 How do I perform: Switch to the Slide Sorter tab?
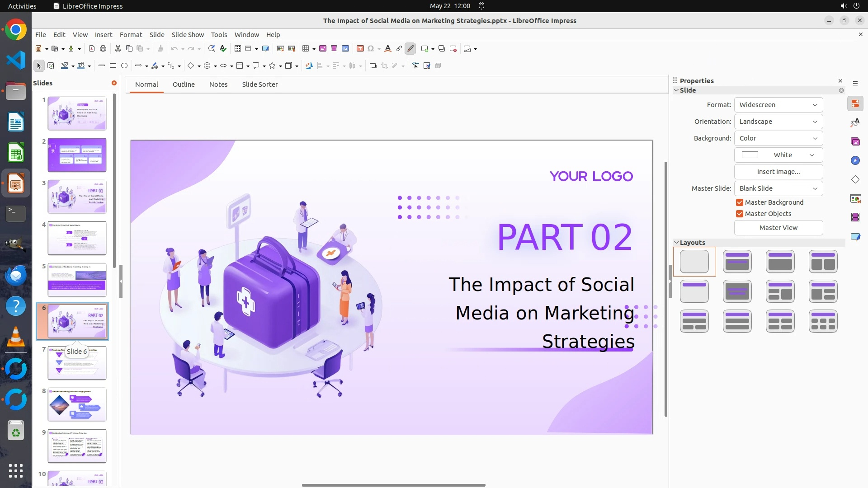259,84
